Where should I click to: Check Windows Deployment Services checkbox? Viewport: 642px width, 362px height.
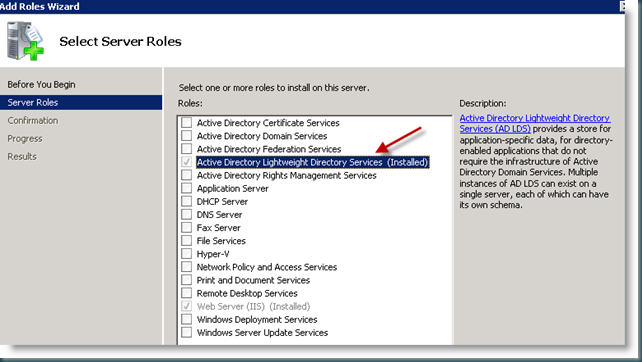(186, 319)
